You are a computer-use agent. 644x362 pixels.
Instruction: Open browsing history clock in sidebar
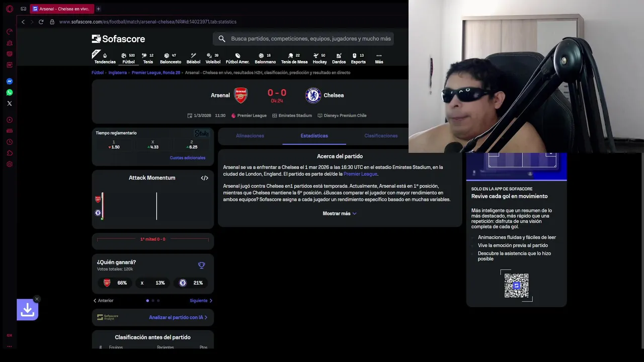pos(9,142)
